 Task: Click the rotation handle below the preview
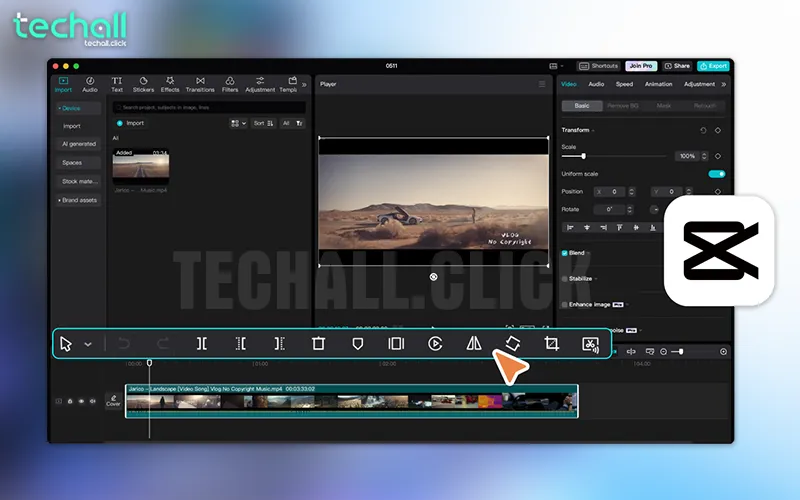[x=433, y=277]
